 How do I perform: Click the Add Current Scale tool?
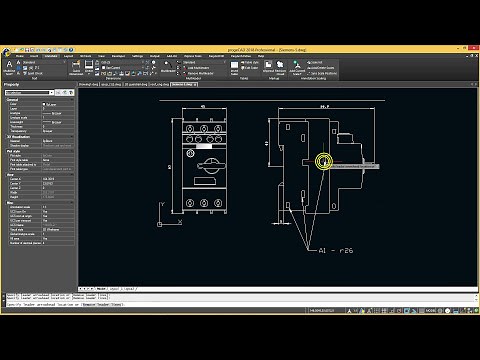point(297,67)
